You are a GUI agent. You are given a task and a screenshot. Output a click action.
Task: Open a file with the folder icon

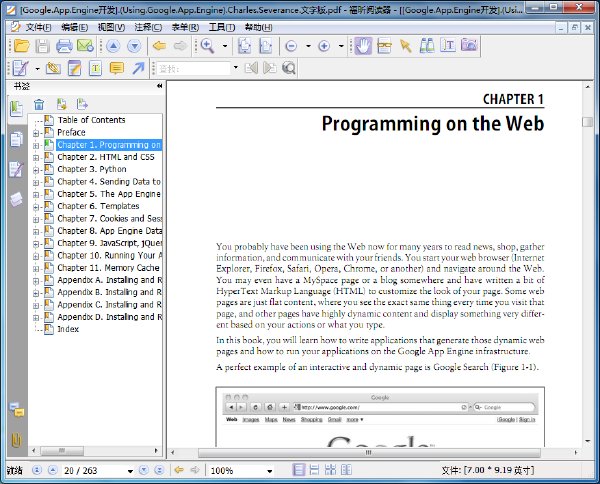tap(21, 46)
